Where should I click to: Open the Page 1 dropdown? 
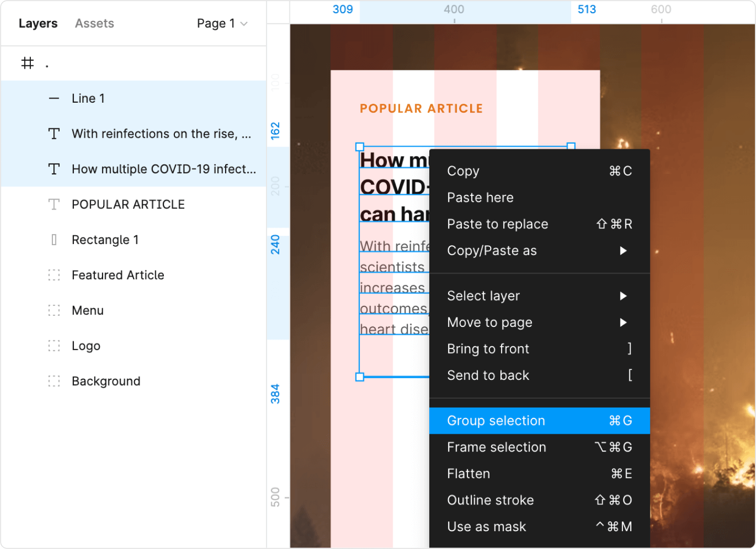[x=222, y=24]
